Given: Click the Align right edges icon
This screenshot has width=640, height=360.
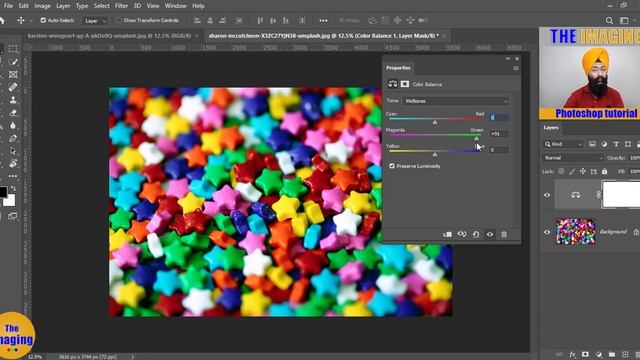Looking at the screenshot, I should coord(223,20).
